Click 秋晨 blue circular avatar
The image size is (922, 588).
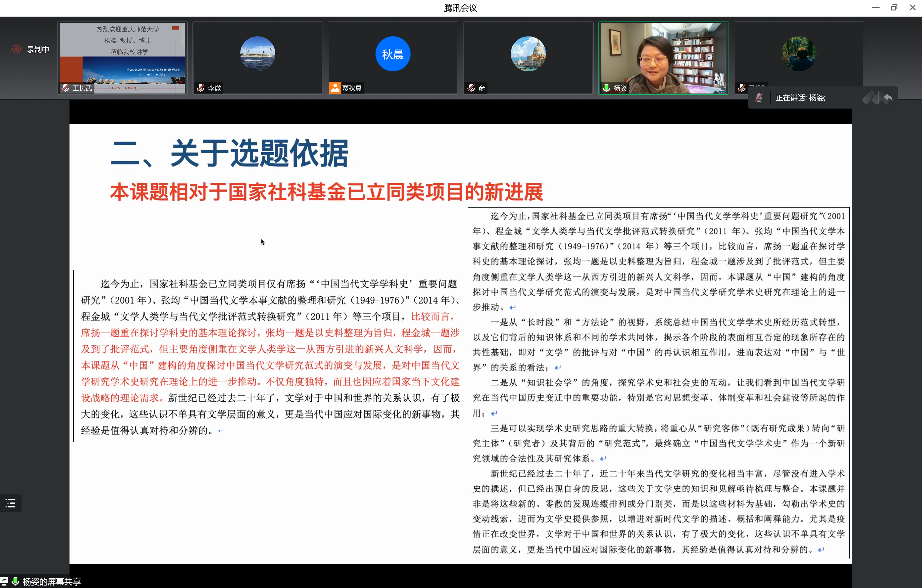point(392,54)
